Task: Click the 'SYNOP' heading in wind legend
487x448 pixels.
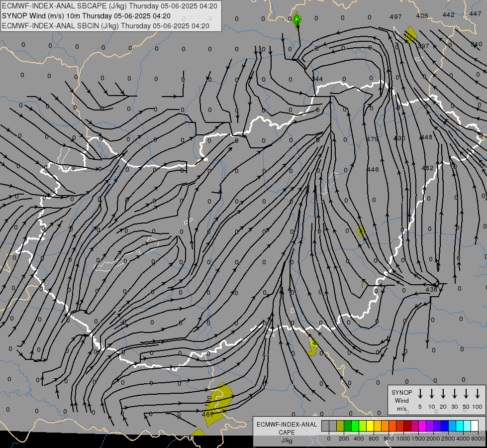Action: click(401, 392)
